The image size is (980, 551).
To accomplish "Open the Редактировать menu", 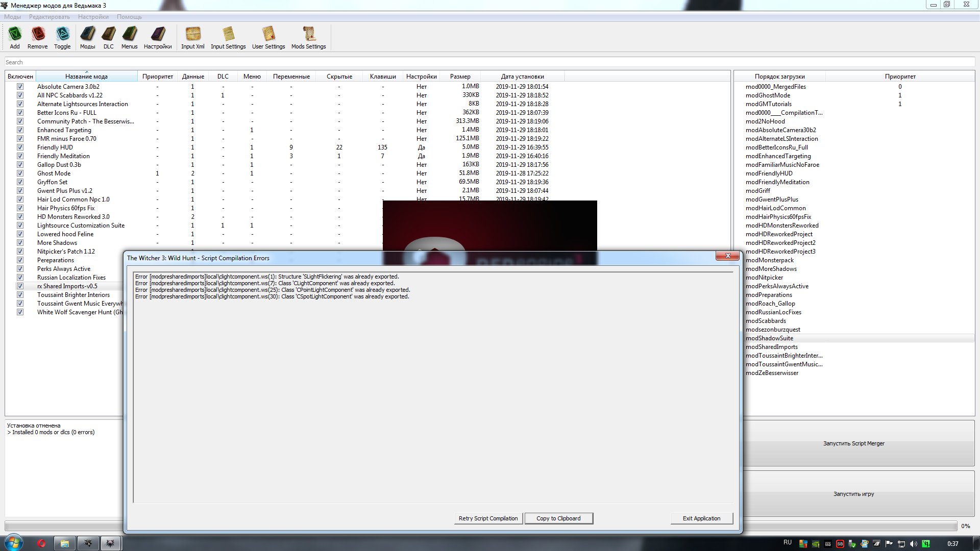I will click(x=50, y=17).
